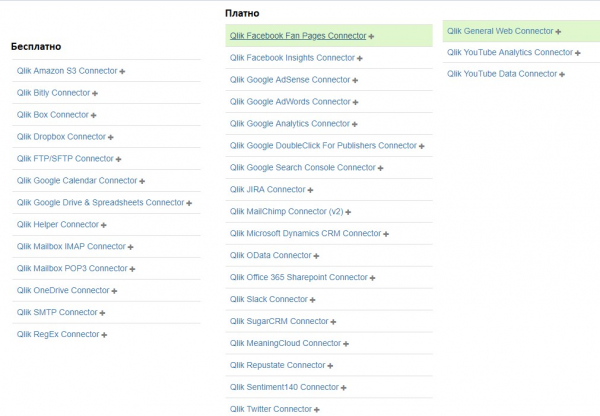
Task: Select Qlik Microsoft Dynamics CRM Connector link
Action: (x=305, y=234)
